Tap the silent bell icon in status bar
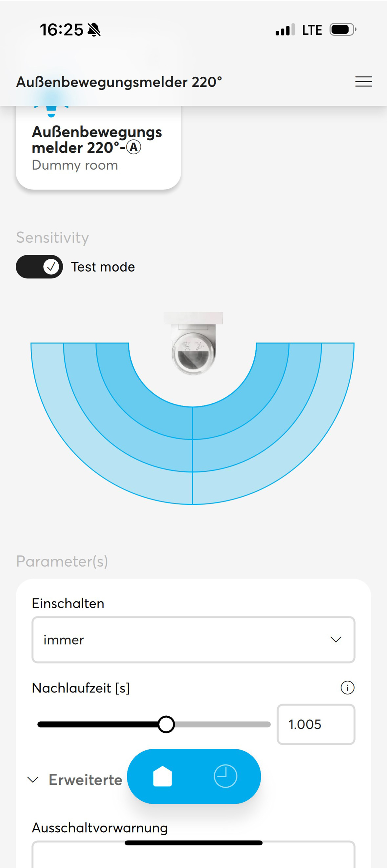 click(x=94, y=30)
